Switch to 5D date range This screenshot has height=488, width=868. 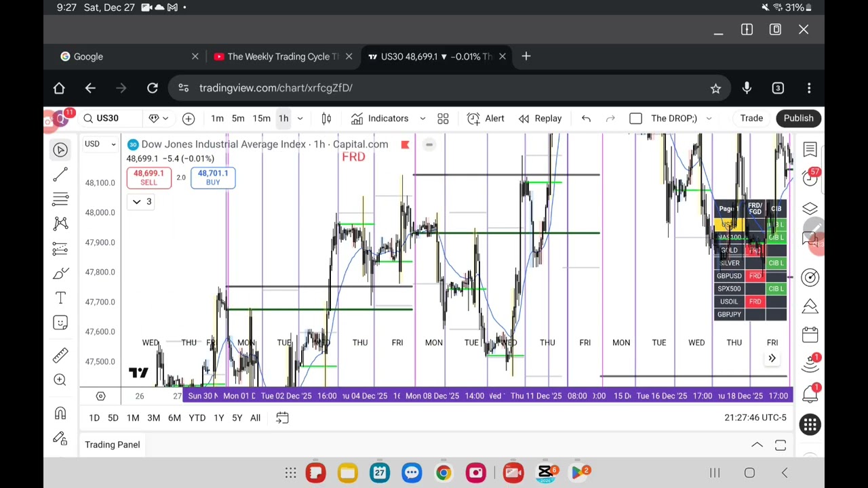click(113, 418)
